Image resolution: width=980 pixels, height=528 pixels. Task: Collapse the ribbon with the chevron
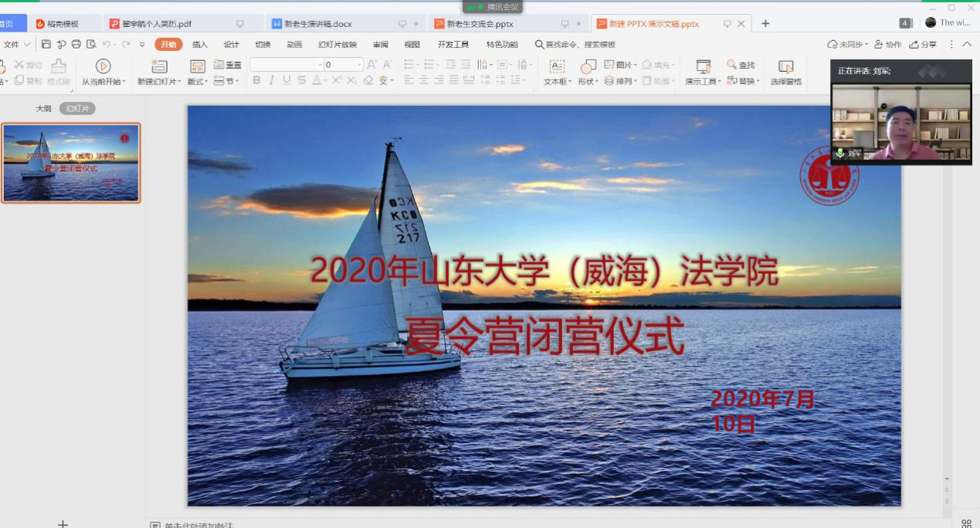pyautogui.click(x=967, y=45)
